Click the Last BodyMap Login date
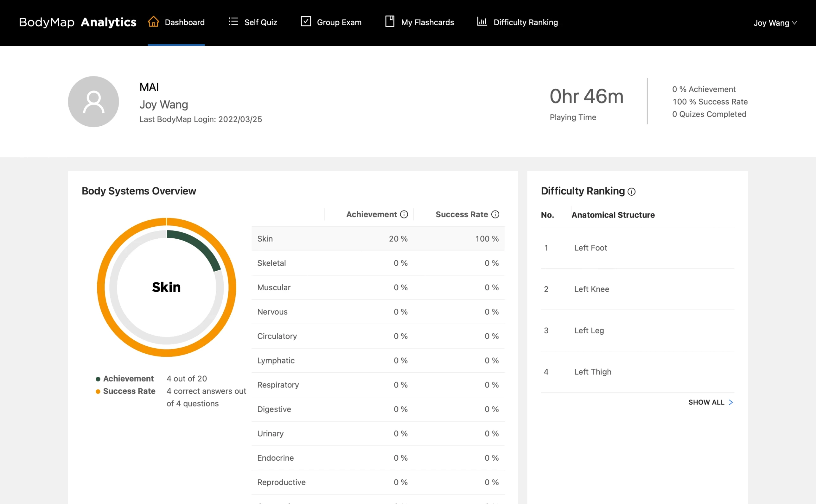 [x=201, y=119]
